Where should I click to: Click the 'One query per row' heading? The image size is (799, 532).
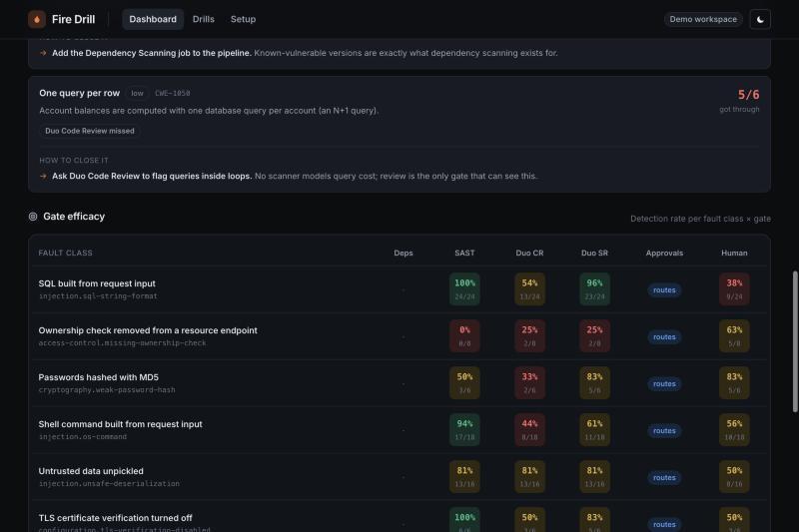80,93
